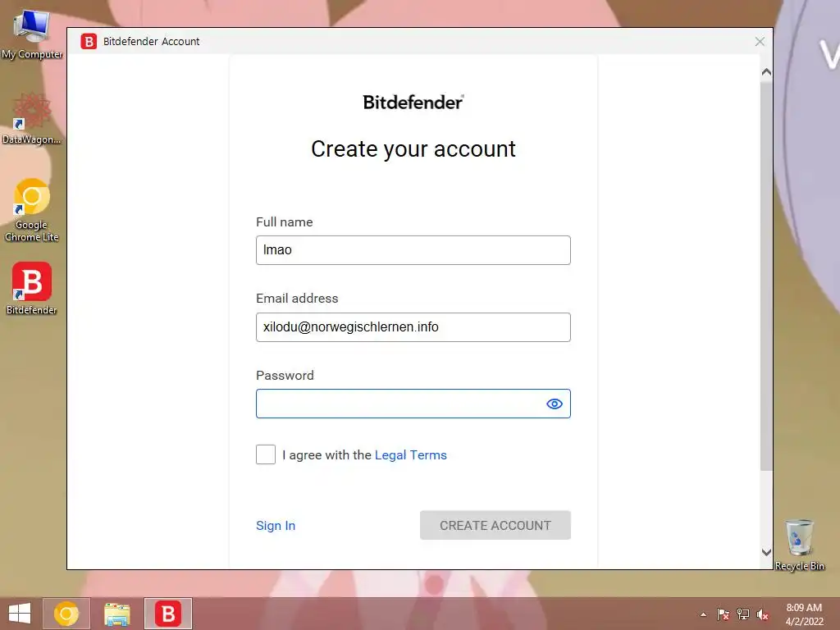This screenshot has width=840, height=630.
Task: Click the Create your account heading
Action: click(x=413, y=149)
